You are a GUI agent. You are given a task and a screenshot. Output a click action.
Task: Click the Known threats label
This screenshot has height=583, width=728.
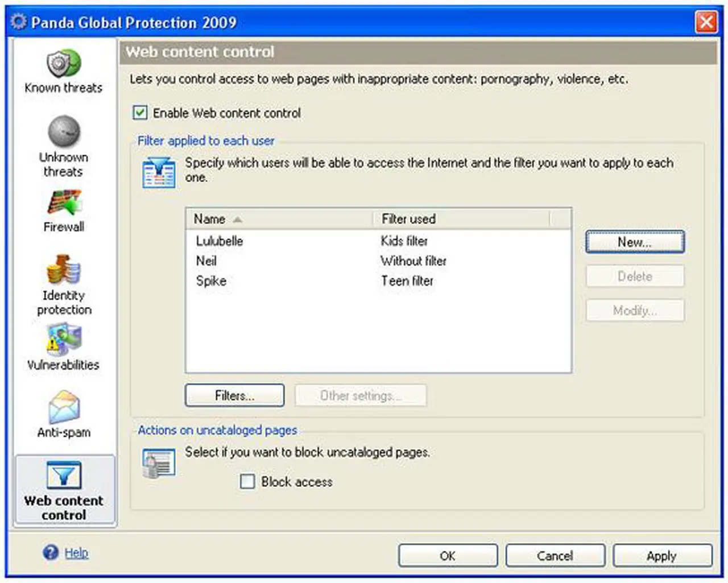coord(64,88)
